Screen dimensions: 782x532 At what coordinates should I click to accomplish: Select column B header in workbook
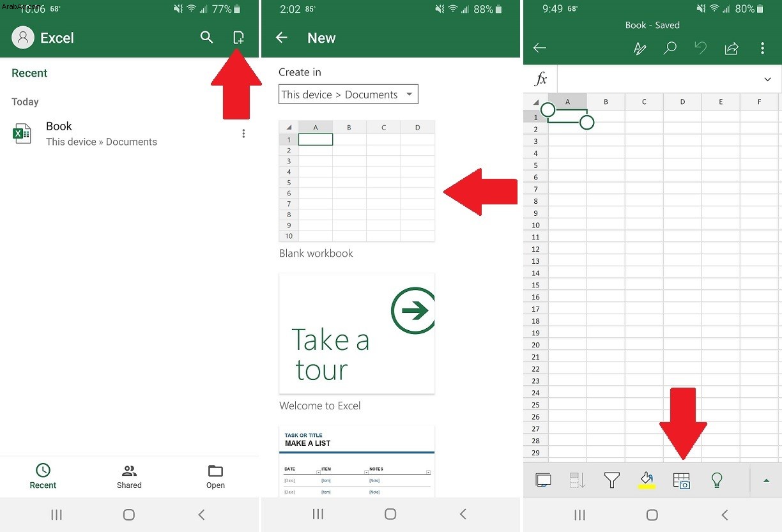tap(606, 102)
